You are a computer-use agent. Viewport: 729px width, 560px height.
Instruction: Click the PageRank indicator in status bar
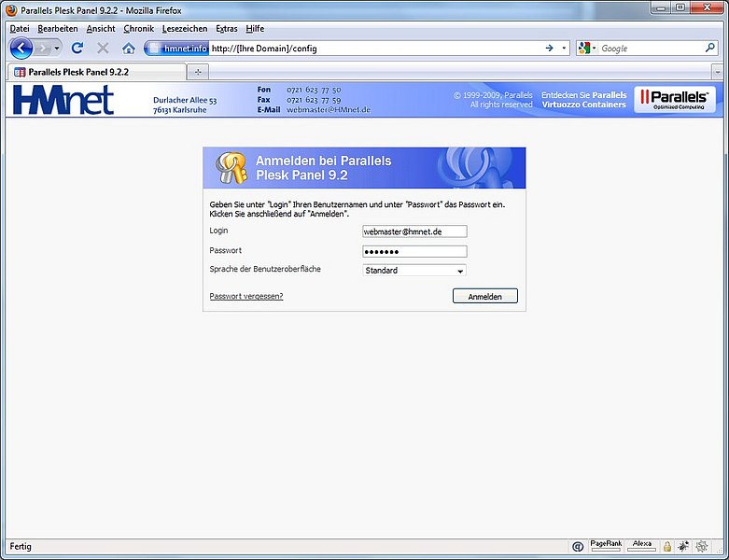(606, 546)
